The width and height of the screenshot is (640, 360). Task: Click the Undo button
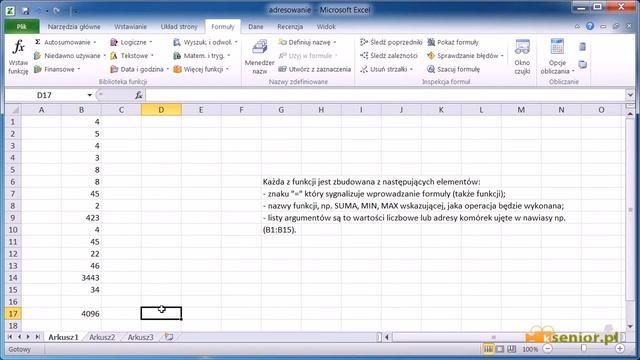pyautogui.click(x=39, y=11)
